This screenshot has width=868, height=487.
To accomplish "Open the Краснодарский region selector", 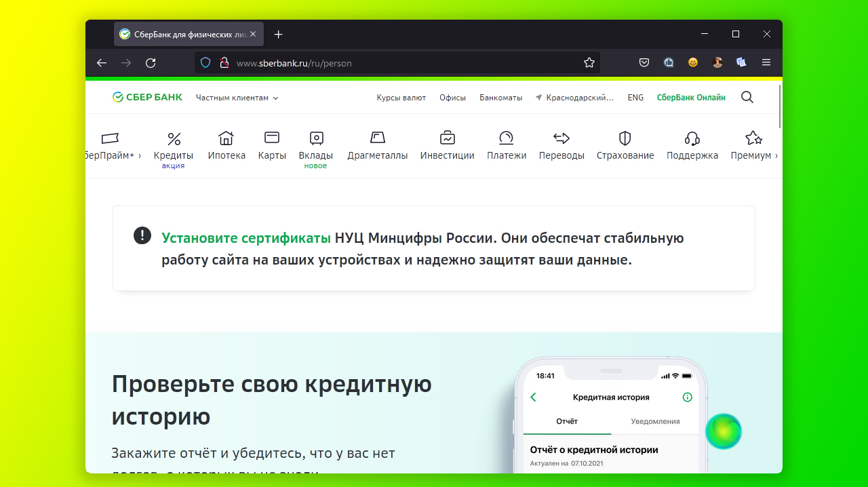I will pyautogui.click(x=574, y=98).
